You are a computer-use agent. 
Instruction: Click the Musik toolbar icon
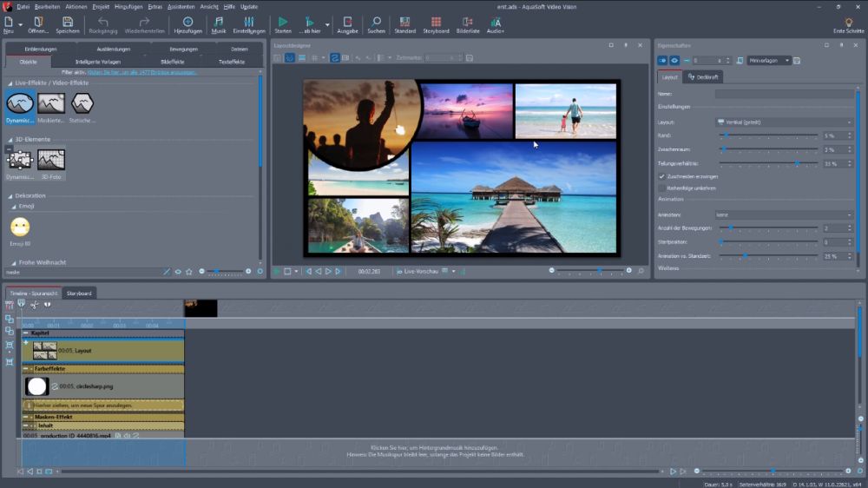(x=219, y=22)
